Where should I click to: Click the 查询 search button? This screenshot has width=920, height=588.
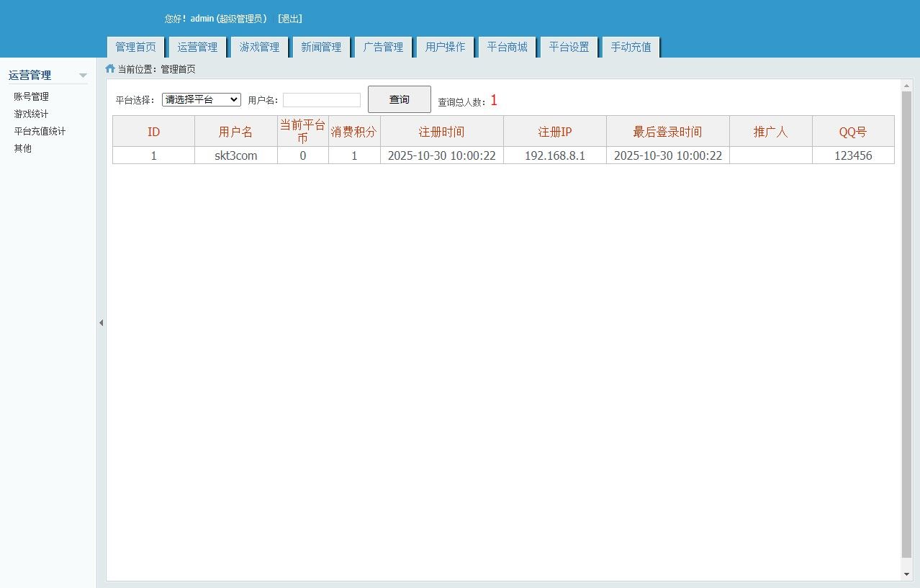pos(399,99)
